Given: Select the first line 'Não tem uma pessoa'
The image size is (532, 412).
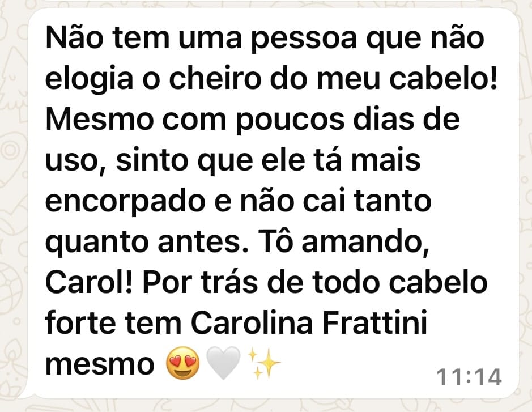Looking at the screenshot, I should coord(201,38).
